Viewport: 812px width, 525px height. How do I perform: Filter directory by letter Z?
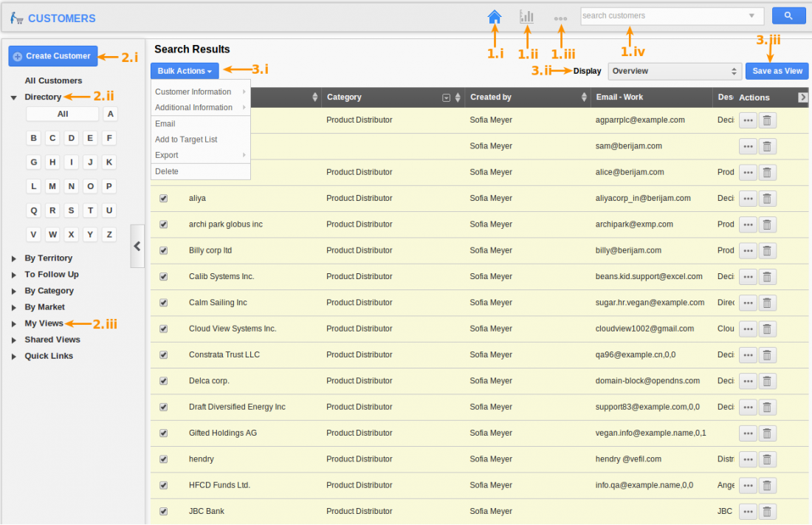point(109,234)
